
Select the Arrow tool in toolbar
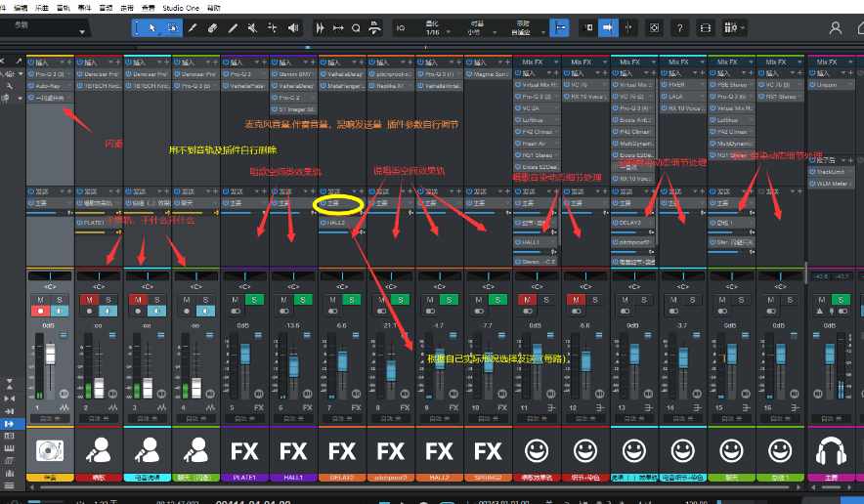point(152,28)
